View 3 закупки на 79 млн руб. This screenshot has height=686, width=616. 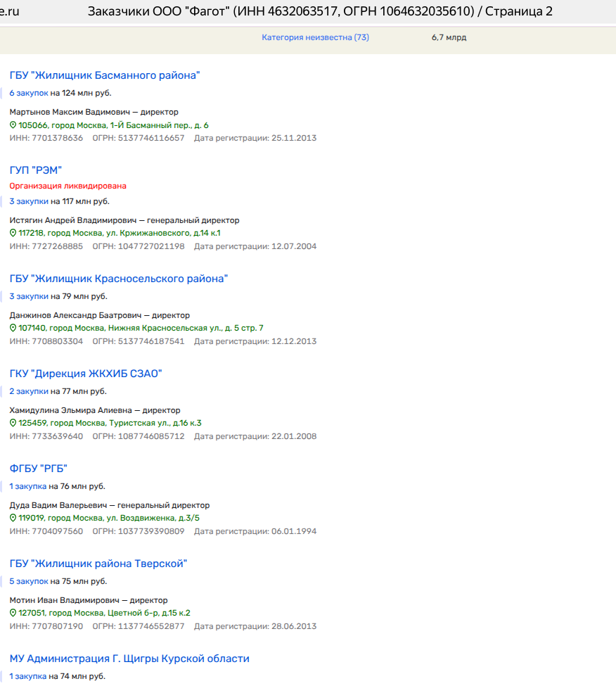pos(29,296)
